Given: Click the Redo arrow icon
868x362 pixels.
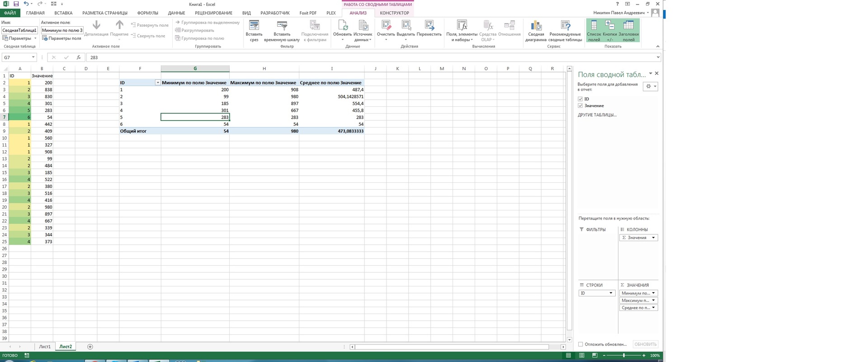Looking at the screenshot, I should click(x=39, y=4).
